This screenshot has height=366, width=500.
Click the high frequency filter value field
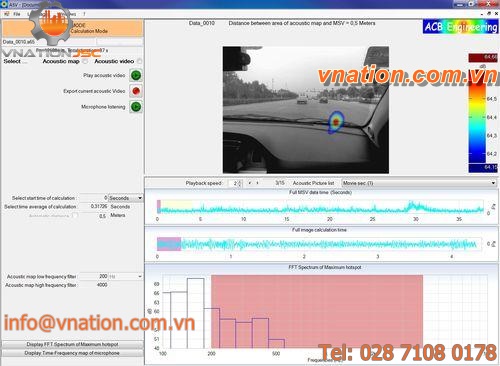(x=93, y=285)
